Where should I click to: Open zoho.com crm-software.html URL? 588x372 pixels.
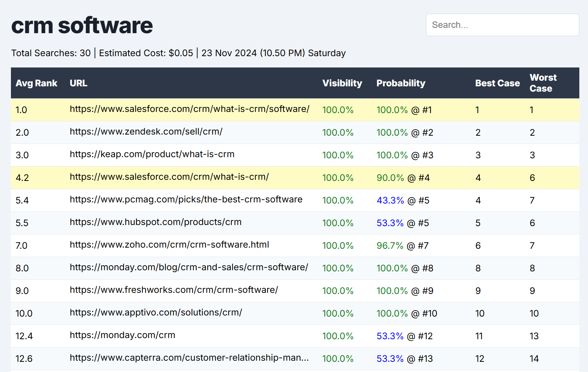point(169,245)
